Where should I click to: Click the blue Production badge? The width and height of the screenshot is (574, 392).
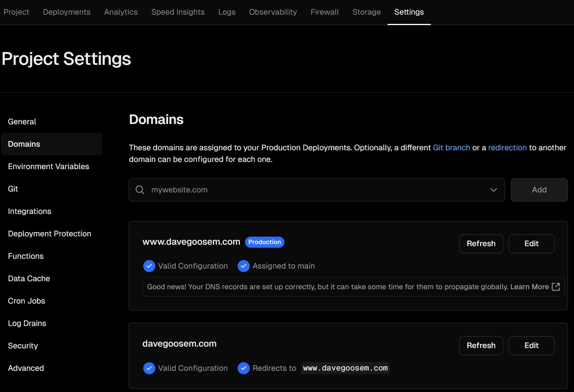point(264,242)
